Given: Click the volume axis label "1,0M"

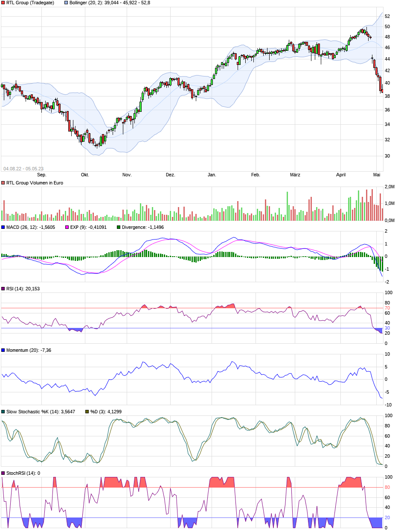Looking at the screenshot, I should click(x=389, y=204).
